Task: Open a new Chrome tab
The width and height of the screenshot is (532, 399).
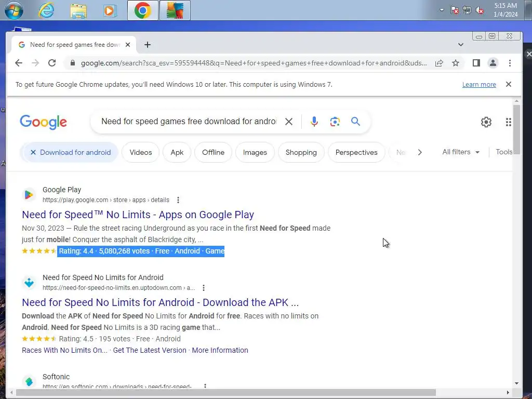Action: click(x=147, y=45)
